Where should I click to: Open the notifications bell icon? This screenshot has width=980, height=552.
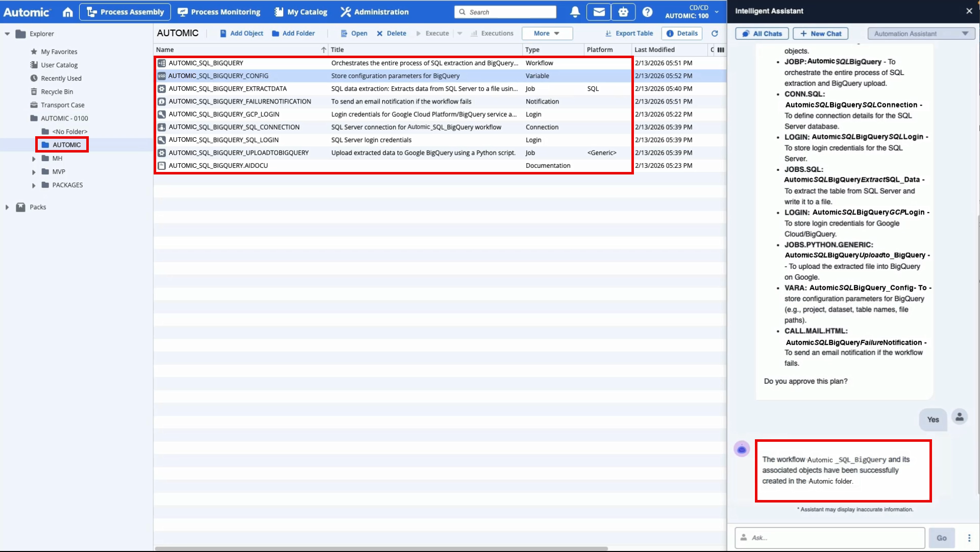(575, 12)
